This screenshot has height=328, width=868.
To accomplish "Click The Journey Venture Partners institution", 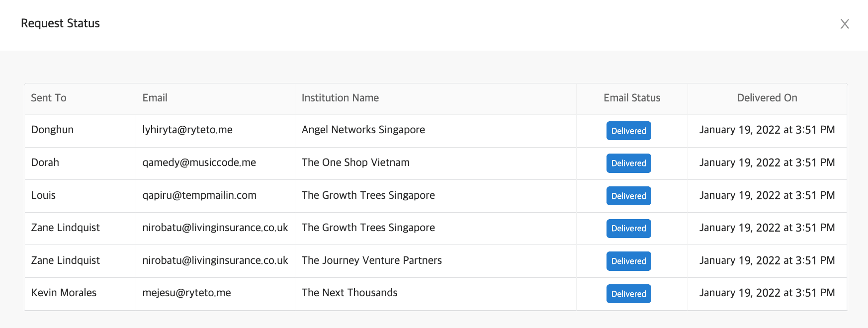I will click(372, 260).
